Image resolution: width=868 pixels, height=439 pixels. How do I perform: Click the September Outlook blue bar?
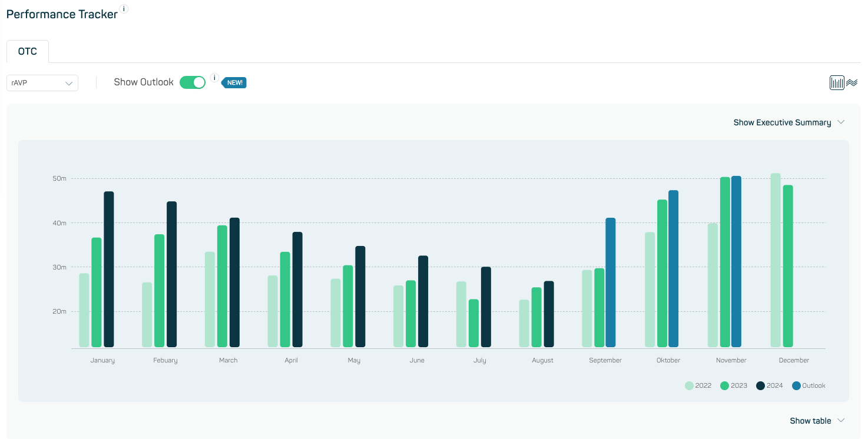pyautogui.click(x=611, y=282)
